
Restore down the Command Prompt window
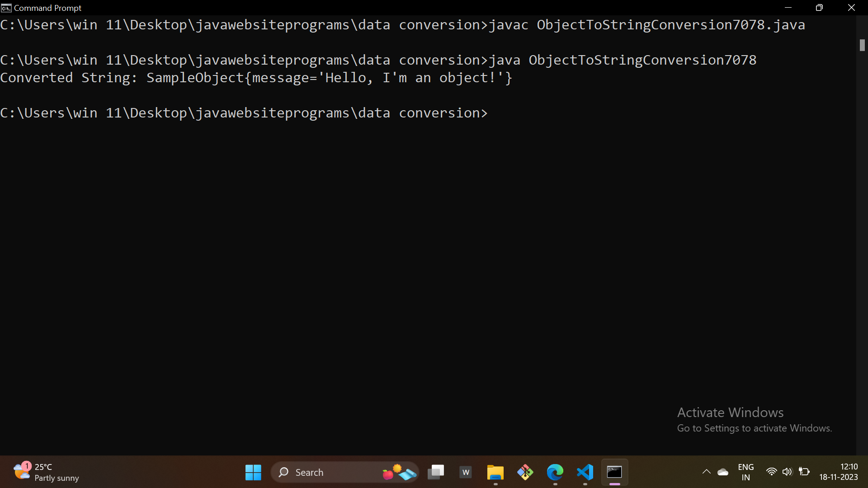point(819,8)
